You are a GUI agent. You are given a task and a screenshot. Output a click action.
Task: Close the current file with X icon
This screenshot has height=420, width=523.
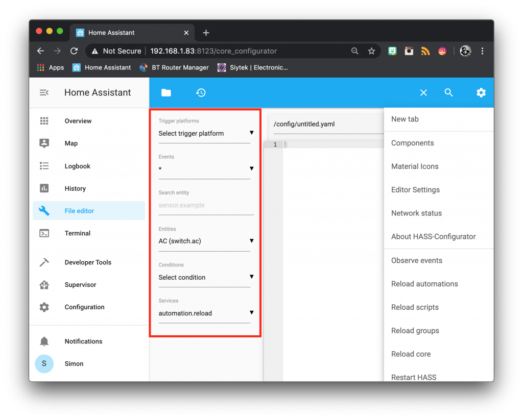click(423, 93)
